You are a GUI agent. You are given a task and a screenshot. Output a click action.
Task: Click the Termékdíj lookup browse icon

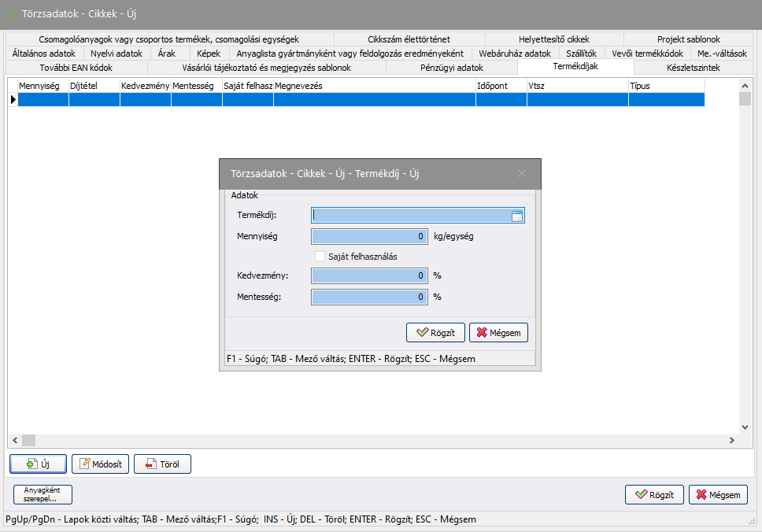click(x=517, y=216)
